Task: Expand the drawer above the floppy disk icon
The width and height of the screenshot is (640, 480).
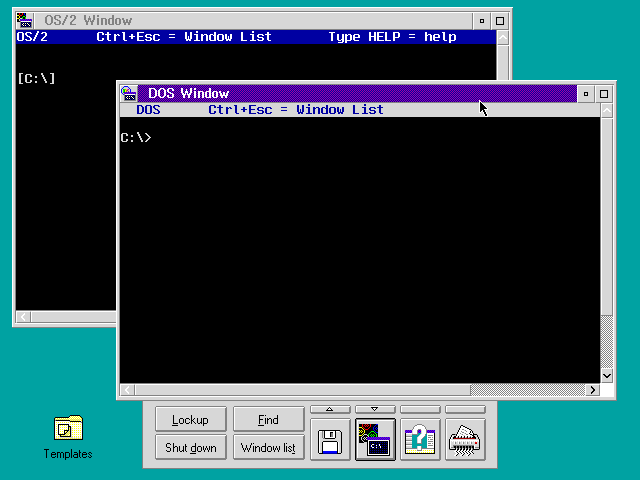Action: [x=330, y=409]
